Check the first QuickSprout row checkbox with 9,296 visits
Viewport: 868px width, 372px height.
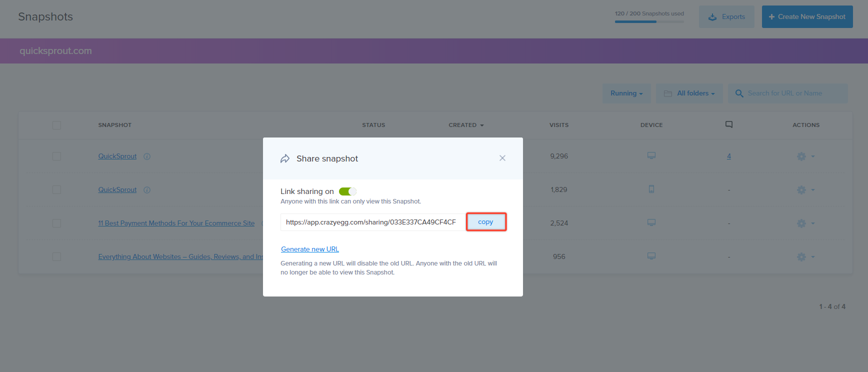[x=56, y=156]
